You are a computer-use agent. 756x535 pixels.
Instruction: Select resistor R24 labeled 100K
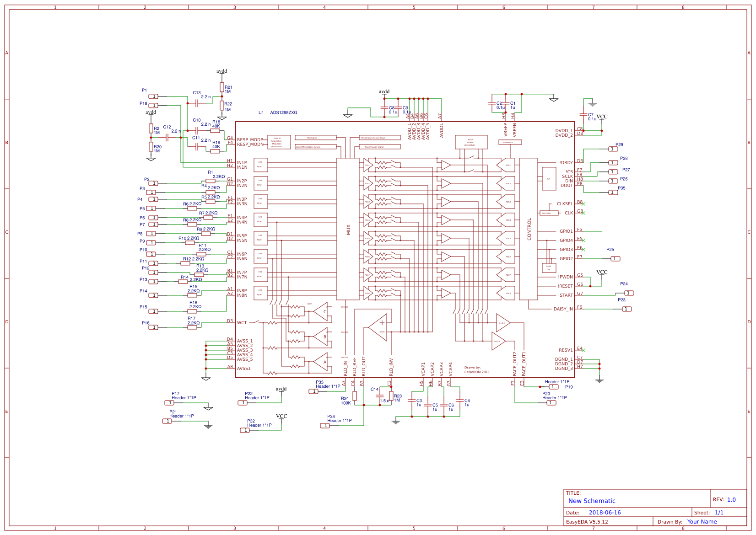[355, 396]
